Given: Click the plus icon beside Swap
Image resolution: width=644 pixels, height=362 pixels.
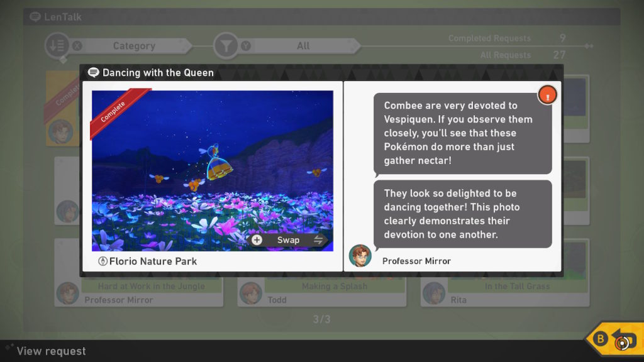Looking at the screenshot, I should pyautogui.click(x=257, y=240).
